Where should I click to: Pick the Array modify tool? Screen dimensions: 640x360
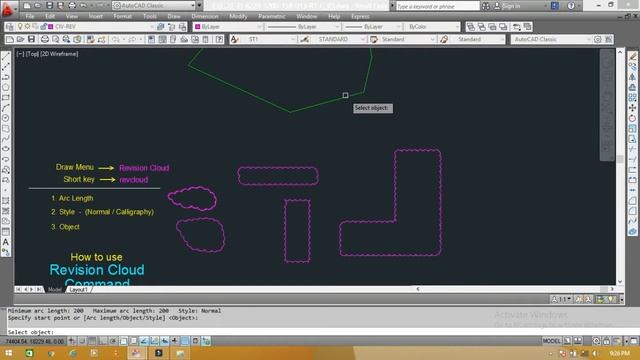tap(632, 98)
